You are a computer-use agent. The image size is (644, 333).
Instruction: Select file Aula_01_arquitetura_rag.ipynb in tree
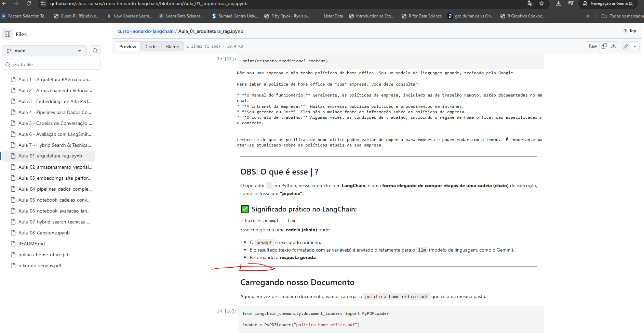[50, 156]
